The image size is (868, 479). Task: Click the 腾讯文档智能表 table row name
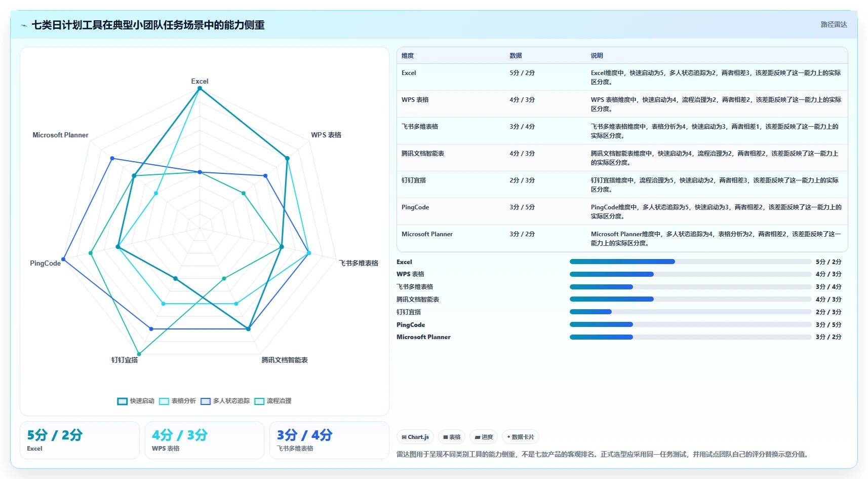pyautogui.click(x=423, y=154)
